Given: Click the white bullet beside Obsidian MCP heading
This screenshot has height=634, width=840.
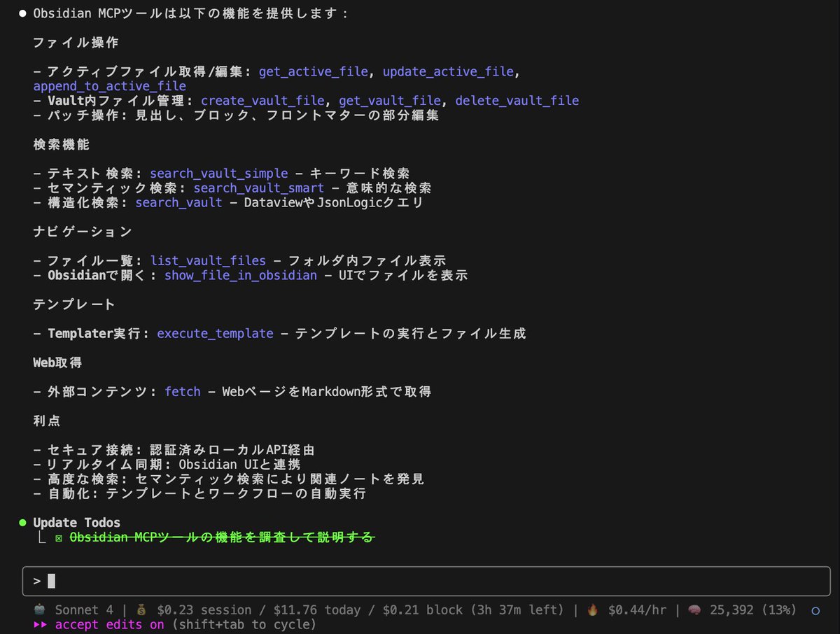Looking at the screenshot, I should pyautogui.click(x=22, y=13).
